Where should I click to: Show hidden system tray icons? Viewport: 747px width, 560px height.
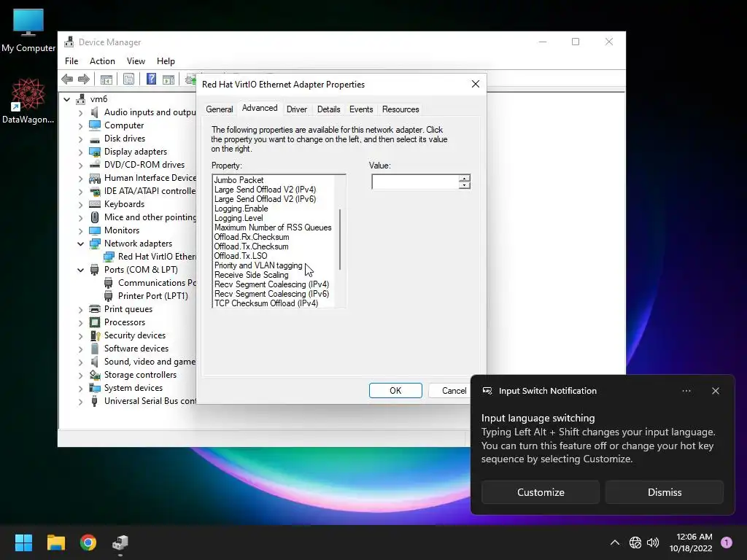click(615, 542)
